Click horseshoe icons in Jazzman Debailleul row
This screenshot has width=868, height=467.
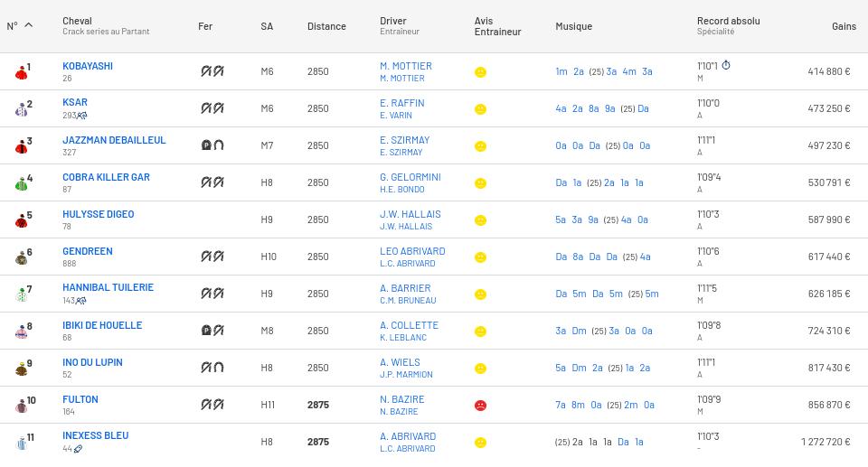[212, 145]
